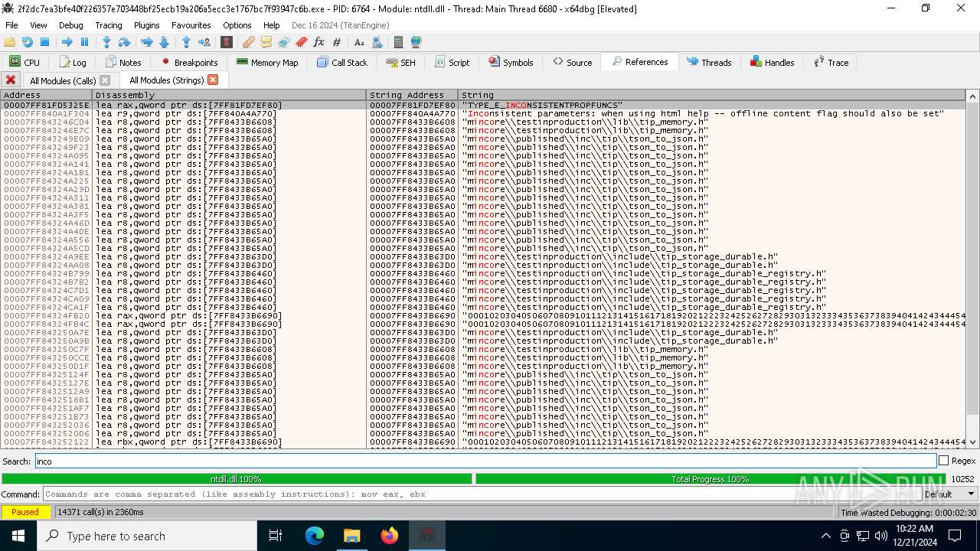
Task: Switch to the Memory Map tab
Action: pyautogui.click(x=267, y=62)
